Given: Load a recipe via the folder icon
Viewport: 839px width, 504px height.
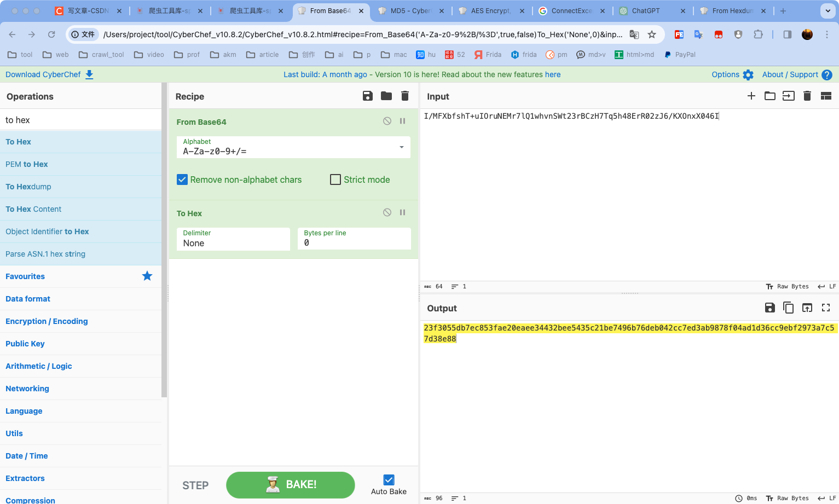Looking at the screenshot, I should (x=386, y=96).
